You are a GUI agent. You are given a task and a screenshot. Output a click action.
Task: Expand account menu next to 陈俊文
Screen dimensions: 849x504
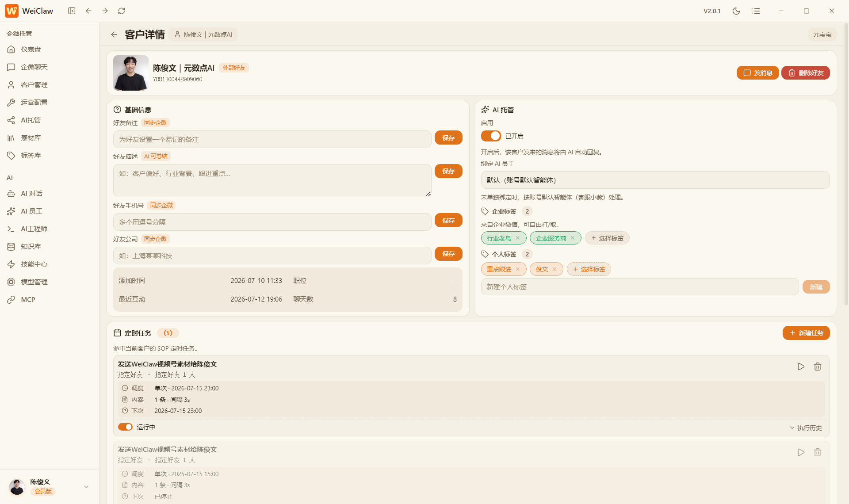point(86,487)
